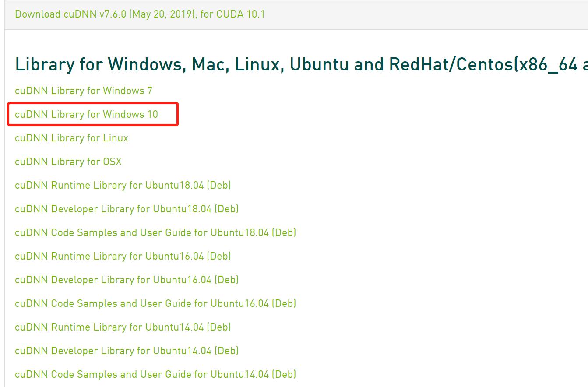Select the highlighted cuDNN Library for Windows 10
Viewport: 588px width, 387px height.
click(x=87, y=114)
